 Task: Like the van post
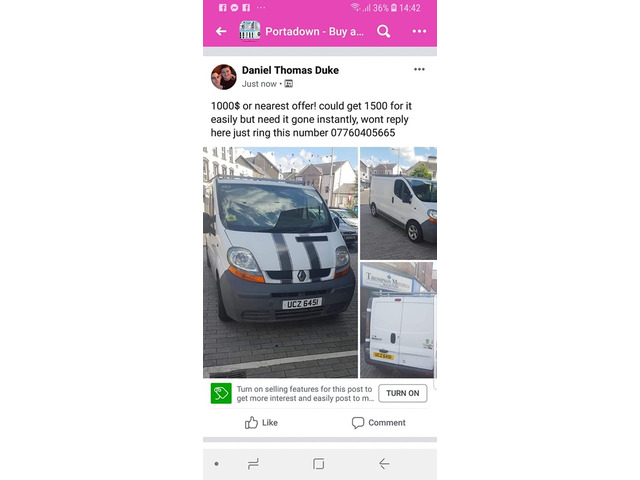point(261,423)
